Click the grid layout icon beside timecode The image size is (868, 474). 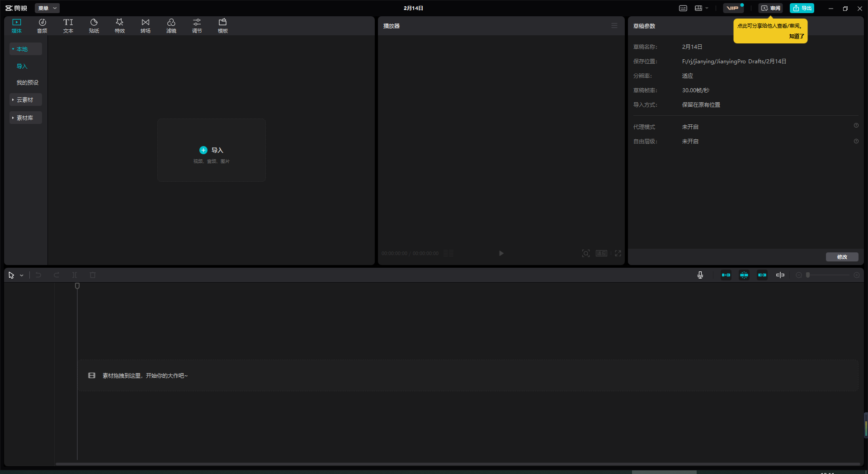coord(448,253)
